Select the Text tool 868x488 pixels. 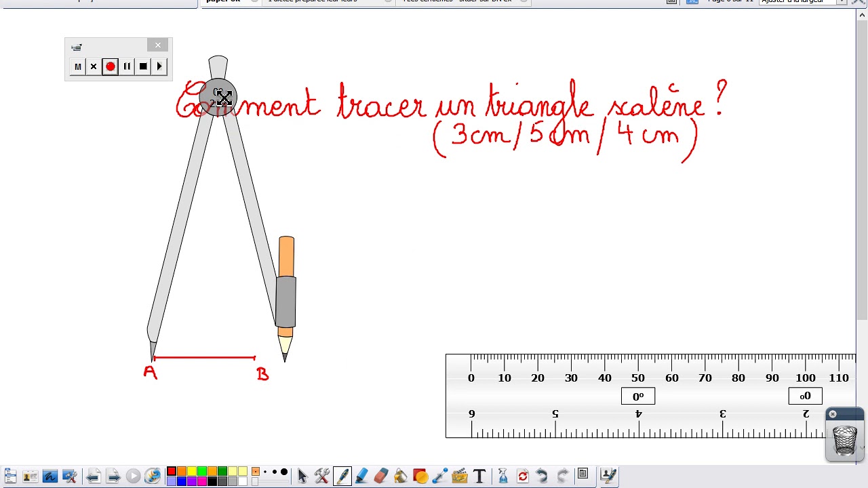(479, 476)
